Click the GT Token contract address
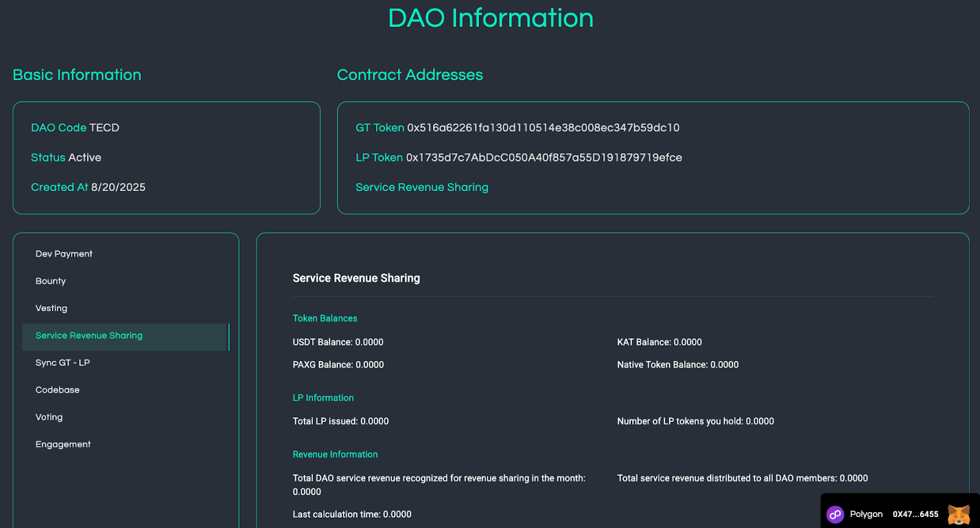Viewport: 980px width, 528px height. point(543,128)
